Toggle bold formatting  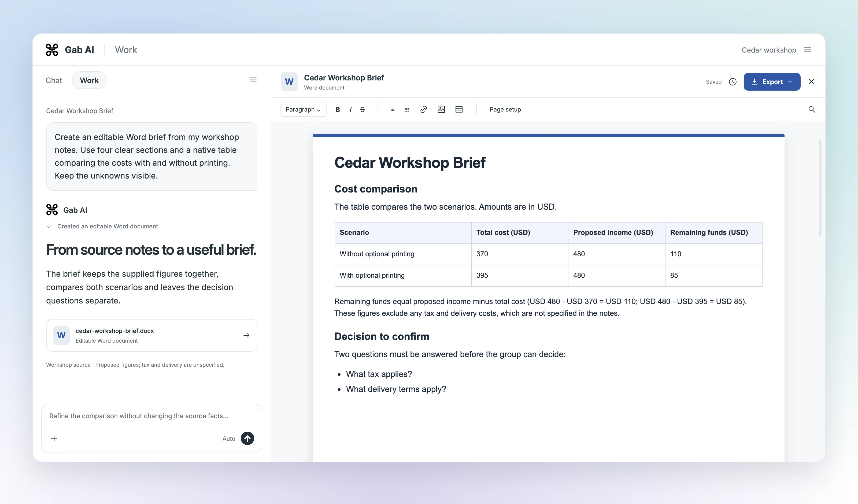click(337, 109)
